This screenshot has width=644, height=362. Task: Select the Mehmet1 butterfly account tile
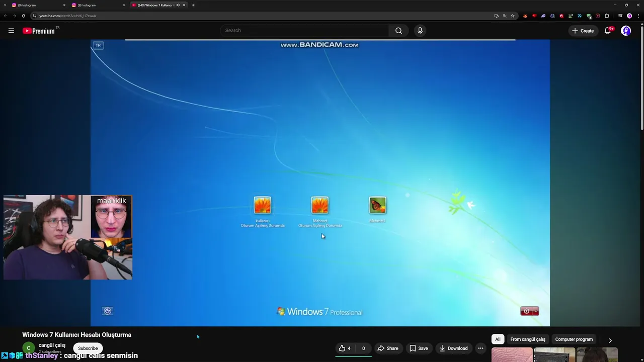pos(377,210)
